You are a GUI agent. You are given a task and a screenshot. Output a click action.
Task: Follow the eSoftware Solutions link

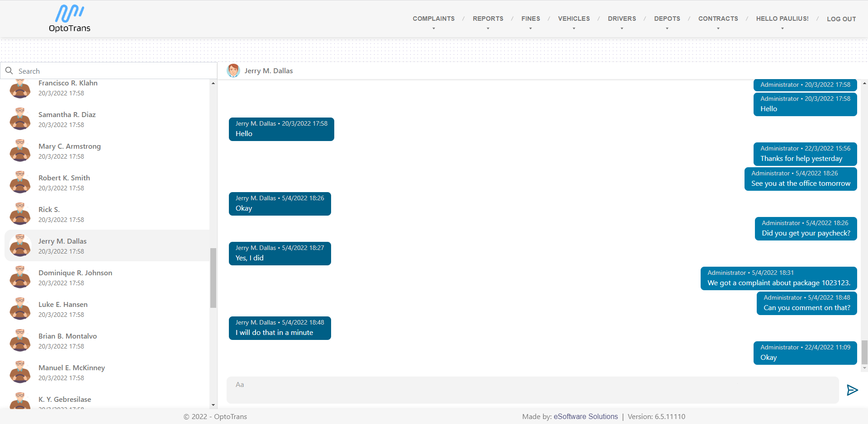(x=585, y=416)
